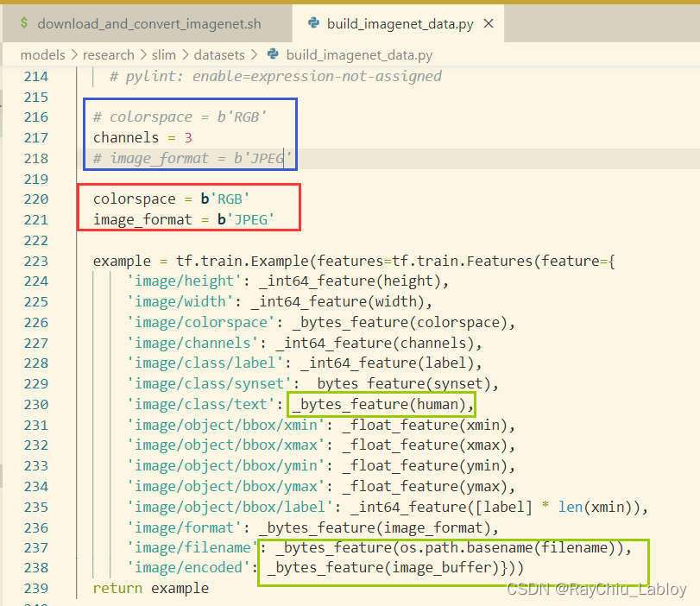This screenshot has width=700, height=606.
Task: Click the 'image/colorspace' key string
Action: 200,322
